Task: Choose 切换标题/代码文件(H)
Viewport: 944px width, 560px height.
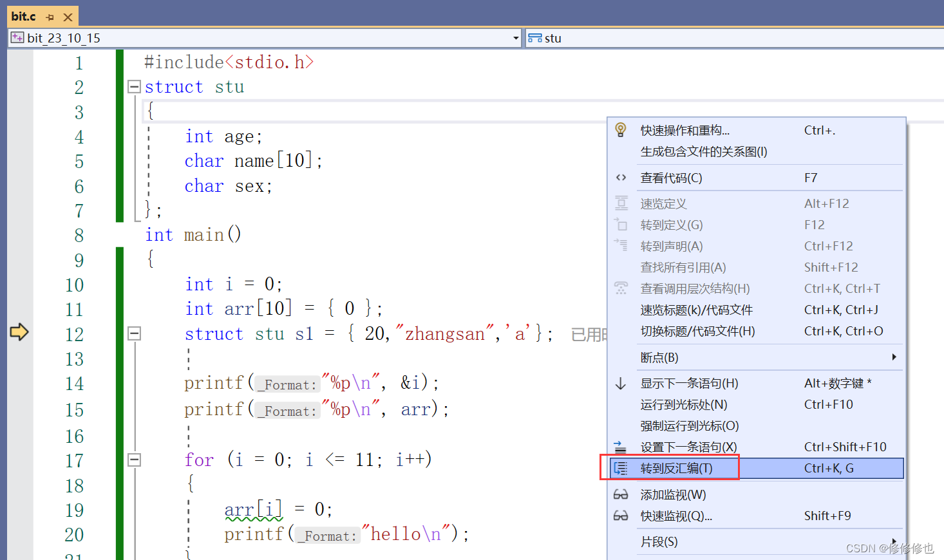Action: click(x=757, y=331)
